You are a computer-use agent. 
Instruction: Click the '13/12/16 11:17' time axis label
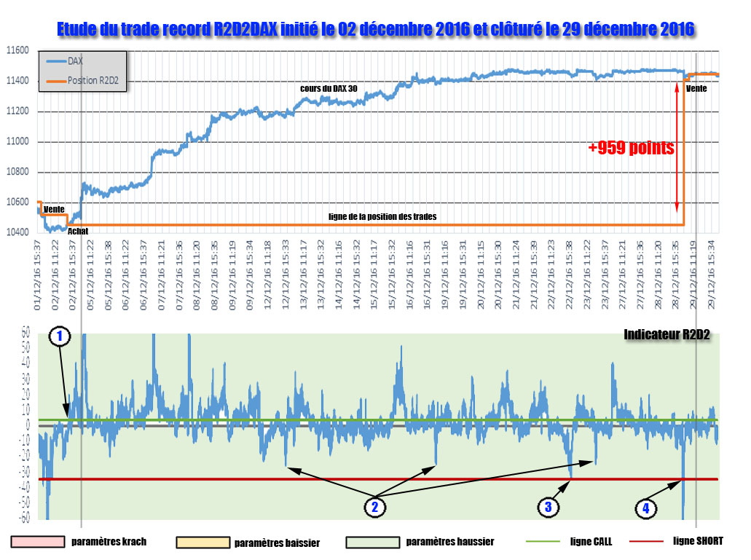pyautogui.click(x=303, y=275)
